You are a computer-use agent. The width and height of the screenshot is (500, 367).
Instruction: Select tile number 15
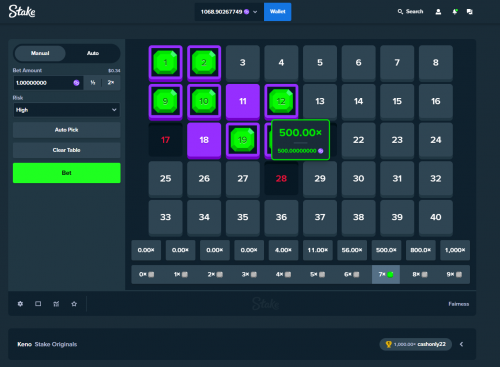397,101
